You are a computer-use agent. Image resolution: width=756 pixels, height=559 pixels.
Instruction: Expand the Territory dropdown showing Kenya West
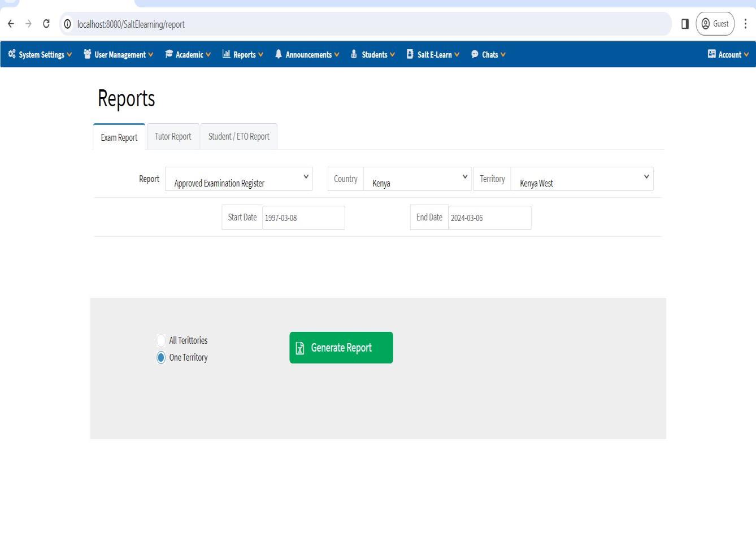coord(581,179)
